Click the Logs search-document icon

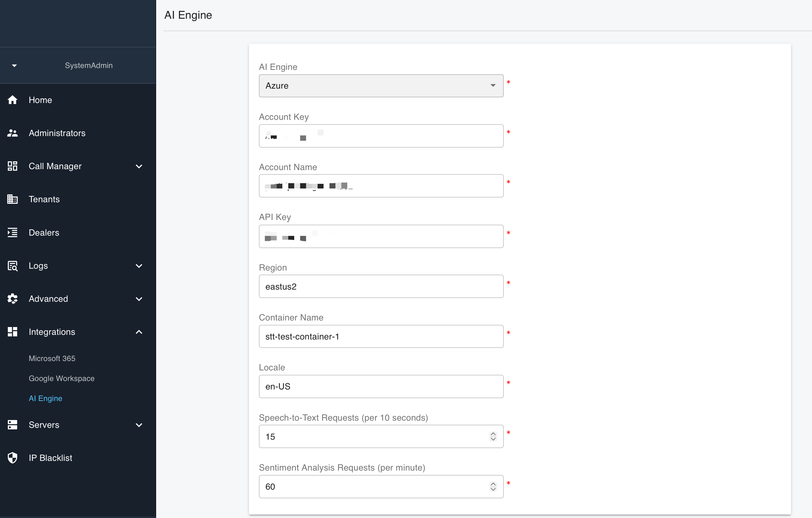tap(12, 266)
